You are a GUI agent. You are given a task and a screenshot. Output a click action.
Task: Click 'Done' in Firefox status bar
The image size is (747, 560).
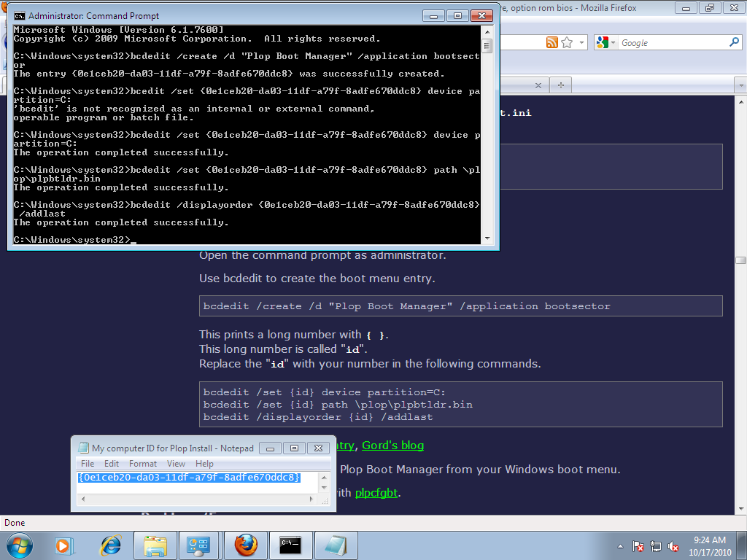click(x=15, y=522)
